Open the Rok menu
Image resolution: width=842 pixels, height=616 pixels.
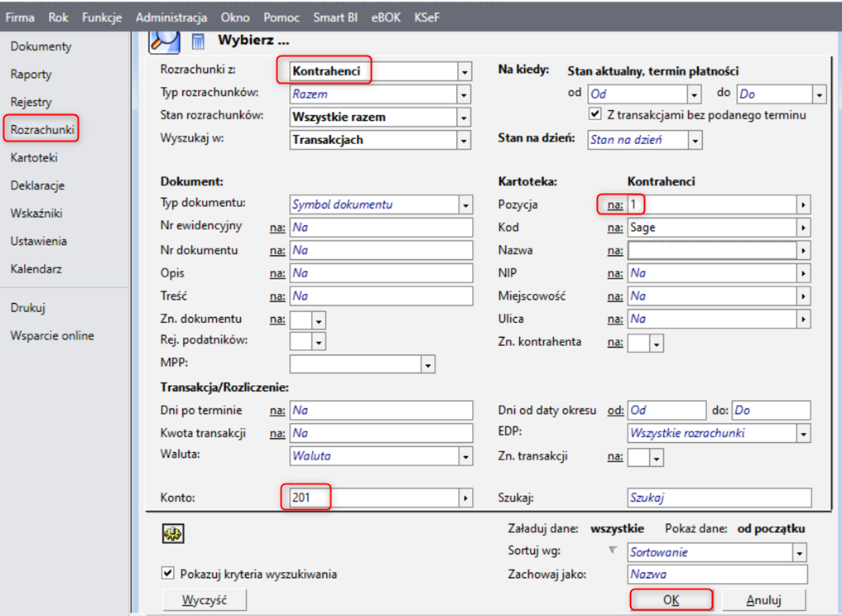[x=58, y=17]
